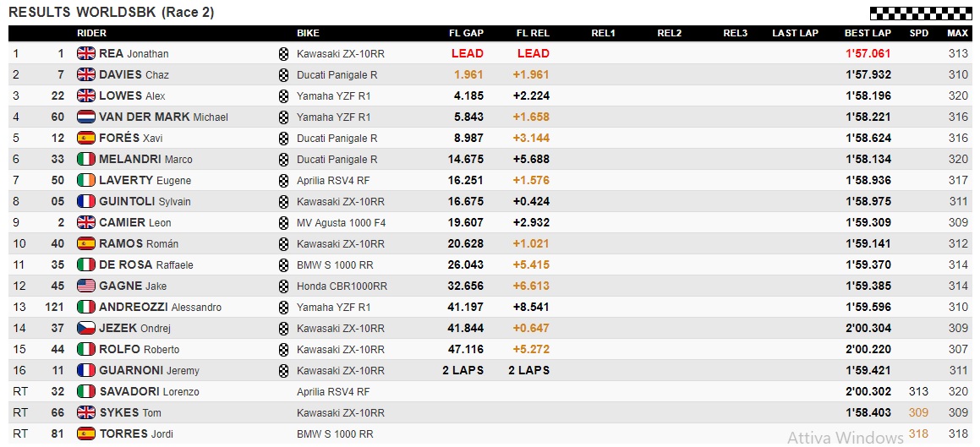Click the MAX column header
Screen dimensions: 980x447
[x=957, y=33]
